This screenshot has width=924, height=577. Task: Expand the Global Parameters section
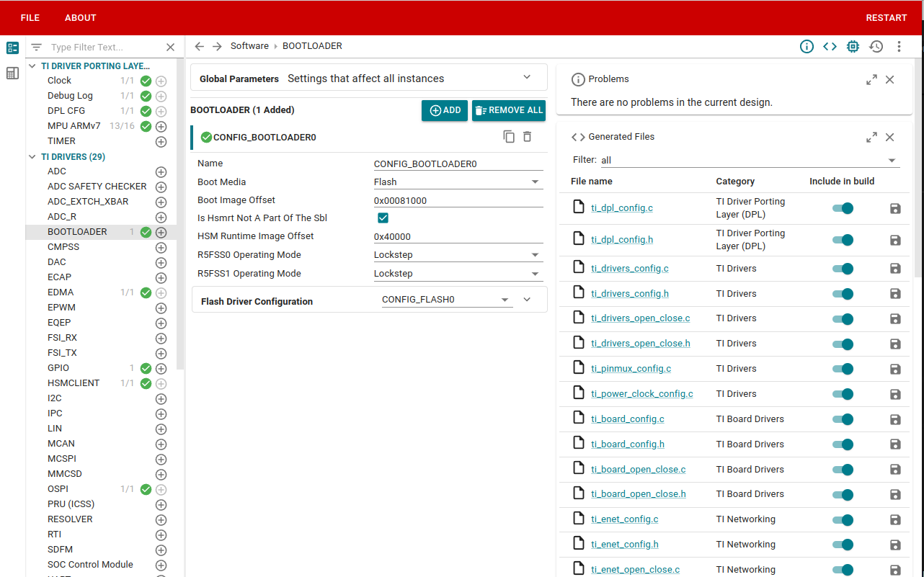[x=527, y=78]
